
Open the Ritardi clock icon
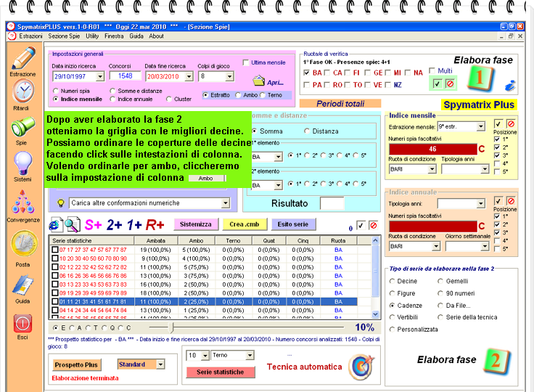tap(23, 91)
